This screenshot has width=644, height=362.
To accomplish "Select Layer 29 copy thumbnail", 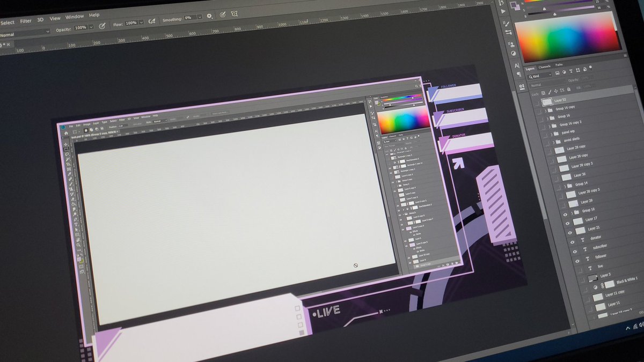I will (559, 150).
